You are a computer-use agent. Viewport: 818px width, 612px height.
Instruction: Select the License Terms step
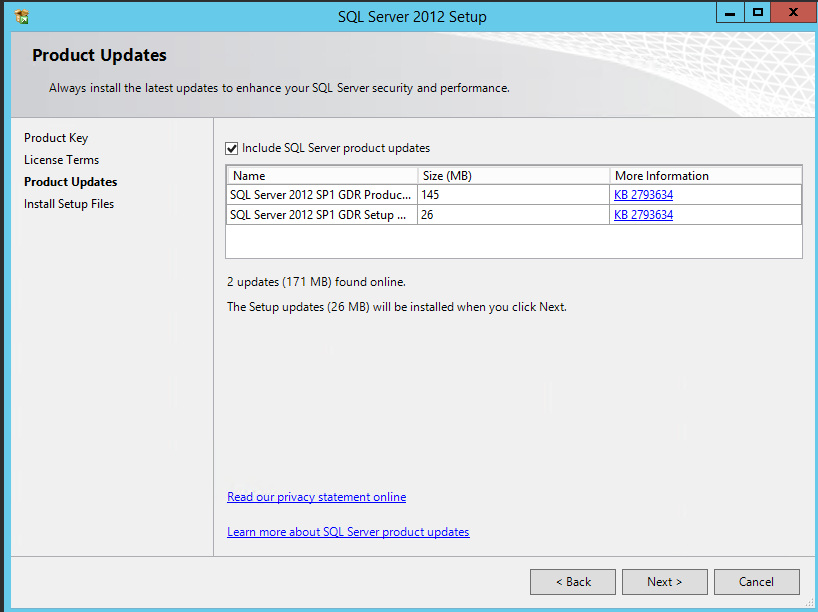(62, 160)
